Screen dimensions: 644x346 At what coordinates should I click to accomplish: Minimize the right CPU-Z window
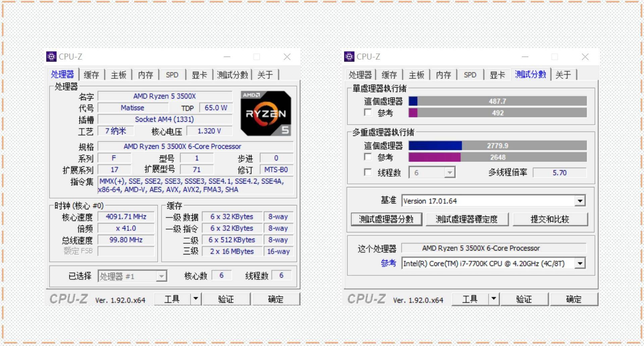(525, 57)
